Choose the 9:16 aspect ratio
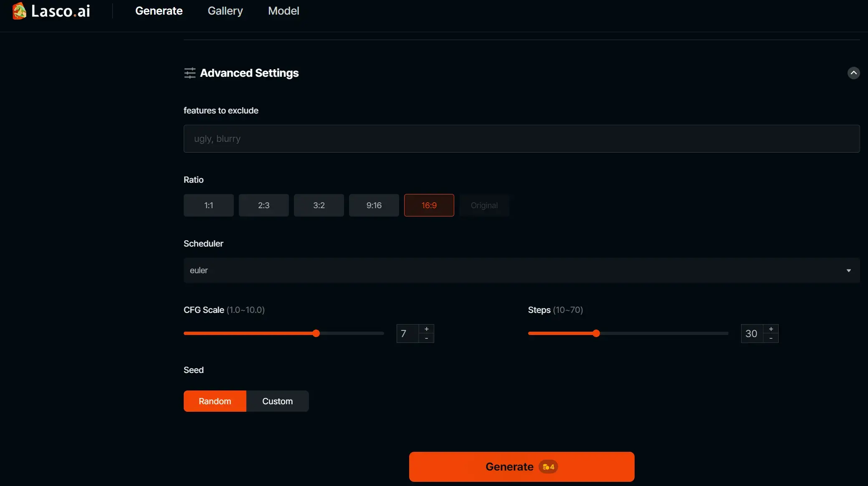Screen dimensions: 868x486 coord(374,205)
